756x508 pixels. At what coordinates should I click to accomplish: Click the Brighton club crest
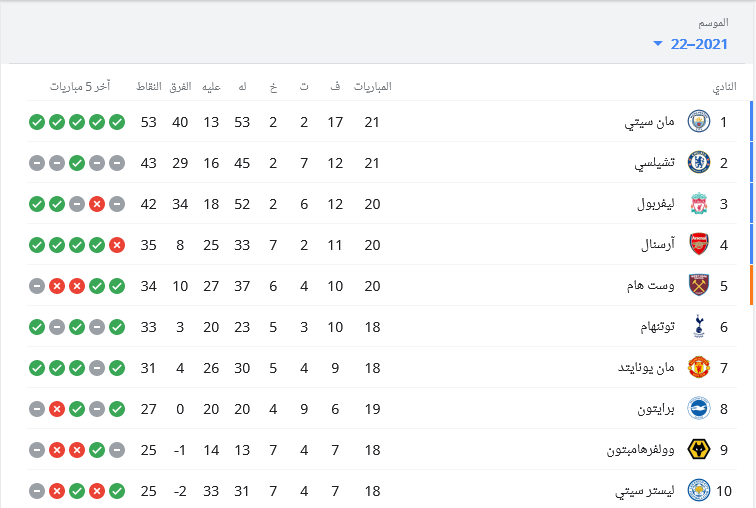(698, 409)
